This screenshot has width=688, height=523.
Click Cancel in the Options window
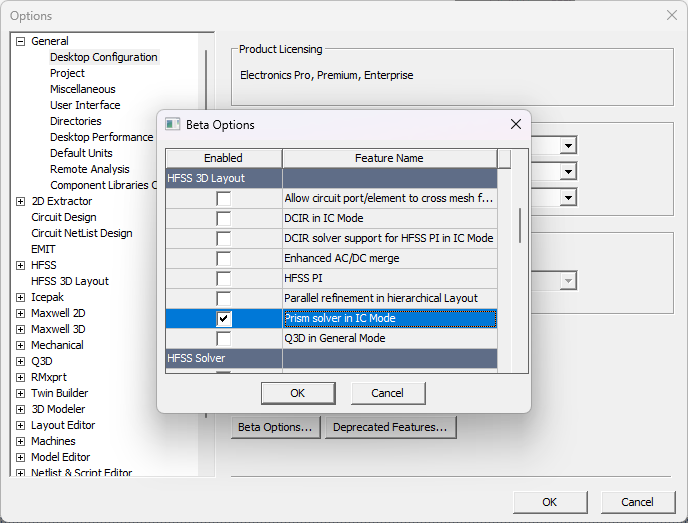coord(638,502)
